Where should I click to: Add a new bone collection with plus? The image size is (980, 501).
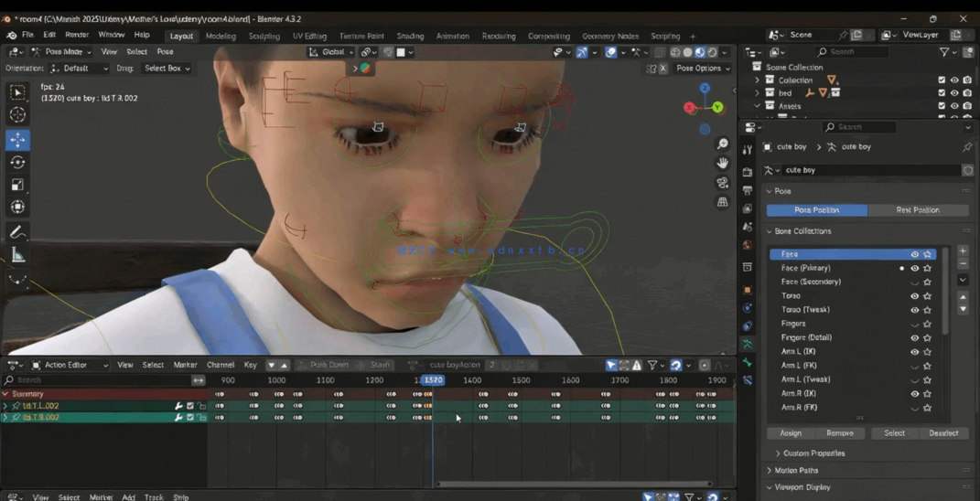(963, 250)
